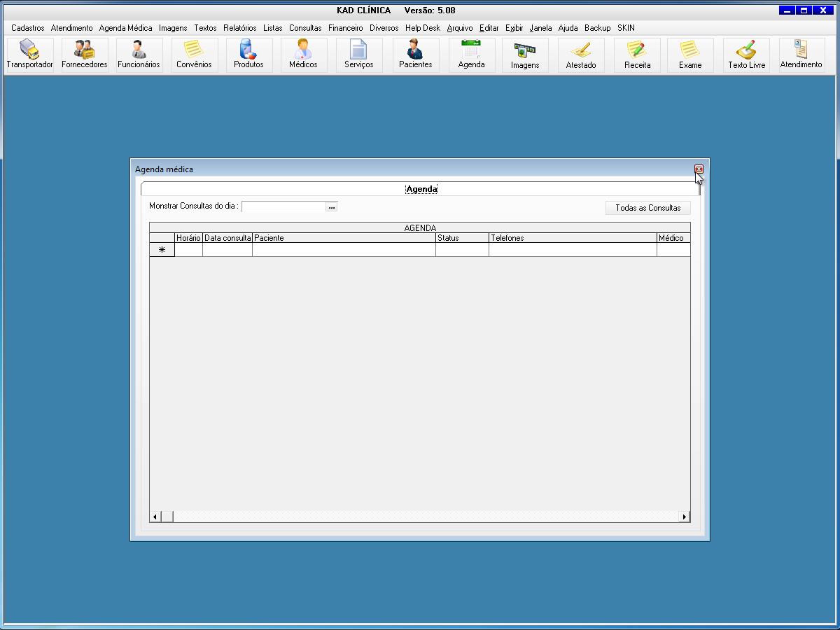Click the Texto Livre icon
840x630 pixels.
pos(746,55)
